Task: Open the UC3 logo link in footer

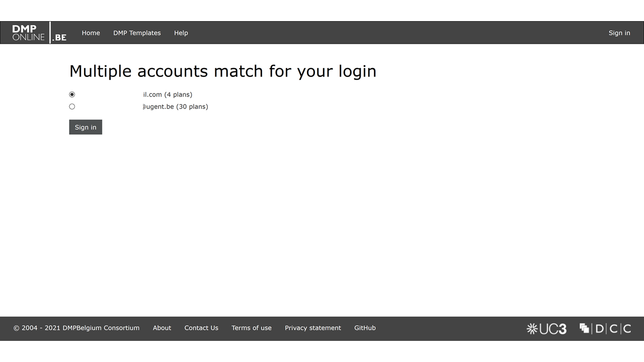Action: click(546, 329)
